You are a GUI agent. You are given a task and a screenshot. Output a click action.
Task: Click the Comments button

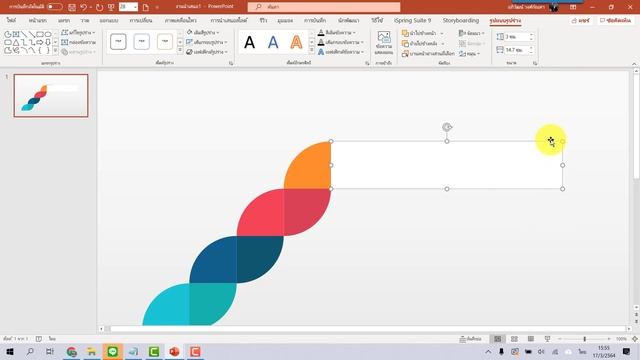[x=616, y=20]
